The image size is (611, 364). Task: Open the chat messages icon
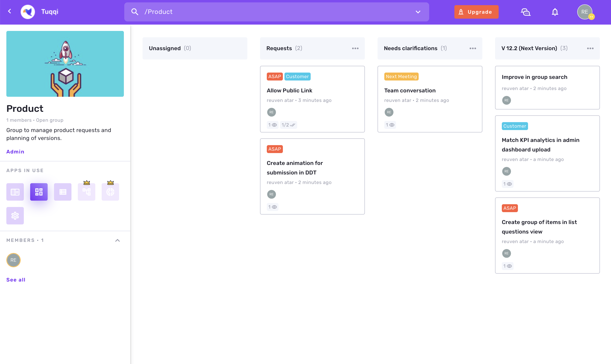point(525,12)
